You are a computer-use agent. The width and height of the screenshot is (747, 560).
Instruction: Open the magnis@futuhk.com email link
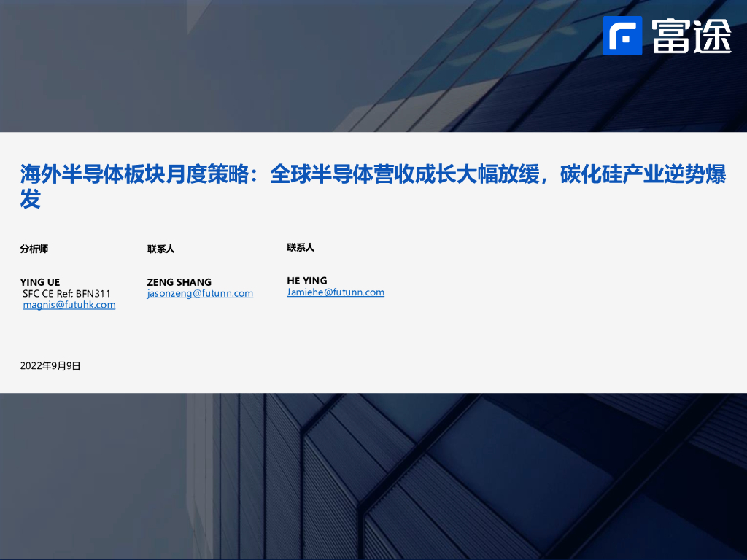pyautogui.click(x=69, y=305)
